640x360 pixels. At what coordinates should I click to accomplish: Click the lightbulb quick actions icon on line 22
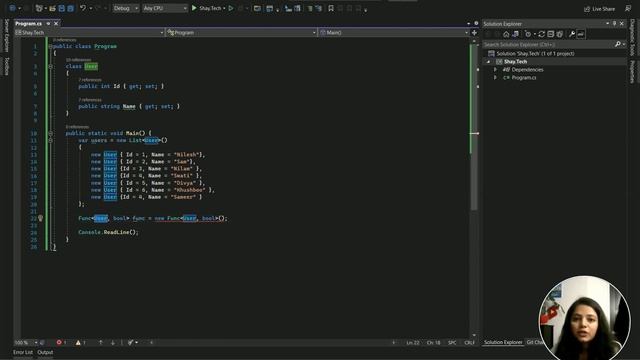[40, 218]
